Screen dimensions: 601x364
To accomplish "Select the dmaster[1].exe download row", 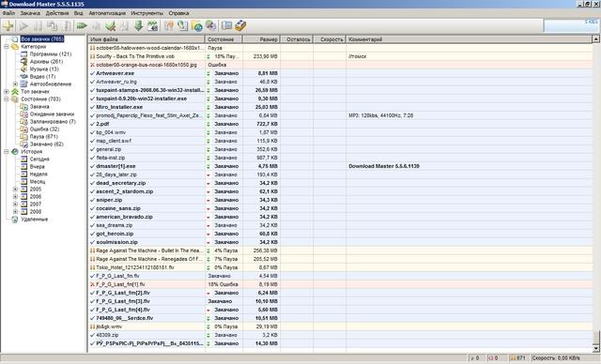I will 340,166.
